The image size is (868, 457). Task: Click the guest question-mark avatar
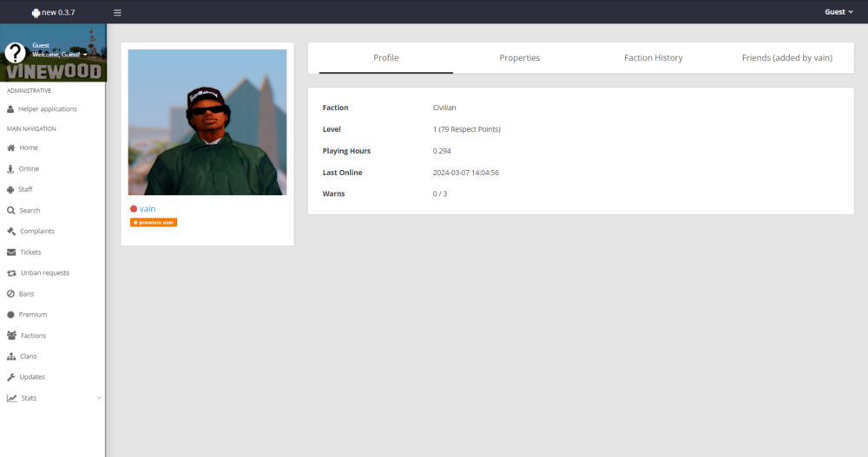(16, 53)
